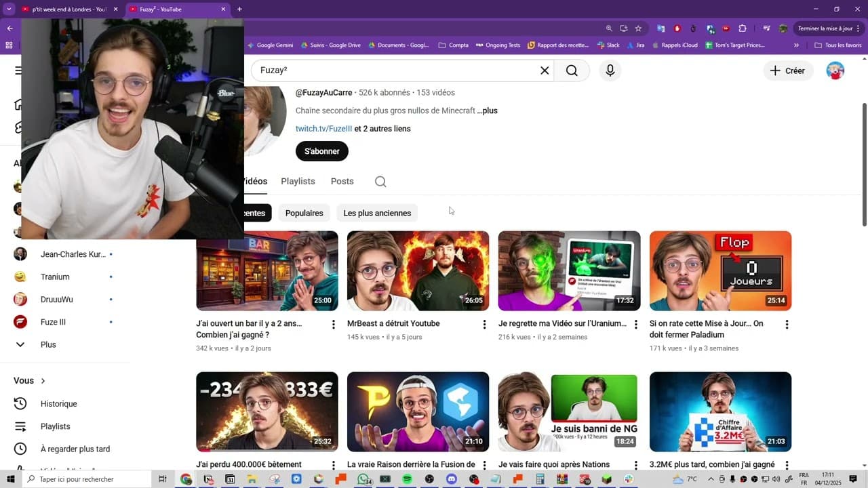The width and height of the screenshot is (868, 488).
Task: Select the Les plus anciennes filter chip
Action: click(x=377, y=213)
